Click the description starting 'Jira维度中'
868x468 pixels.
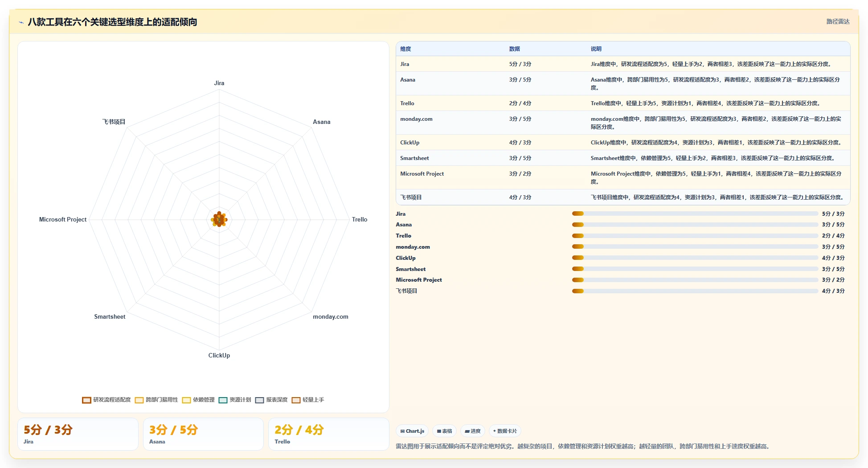click(712, 64)
